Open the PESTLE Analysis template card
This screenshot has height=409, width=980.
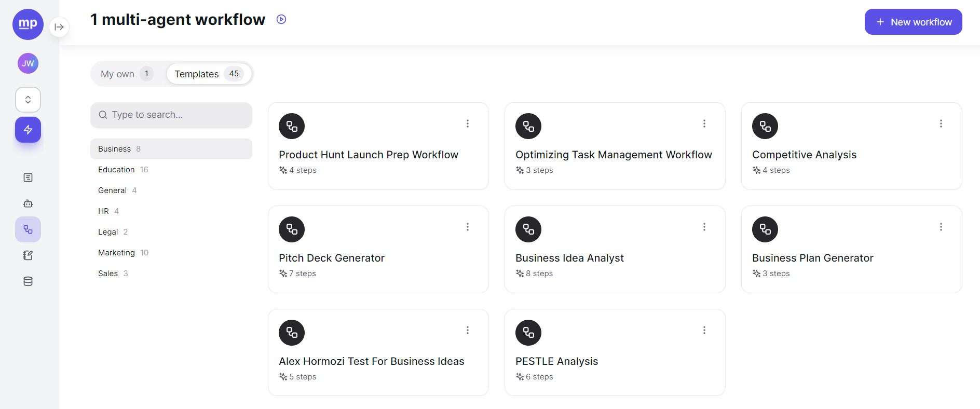(x=615, y=352)
